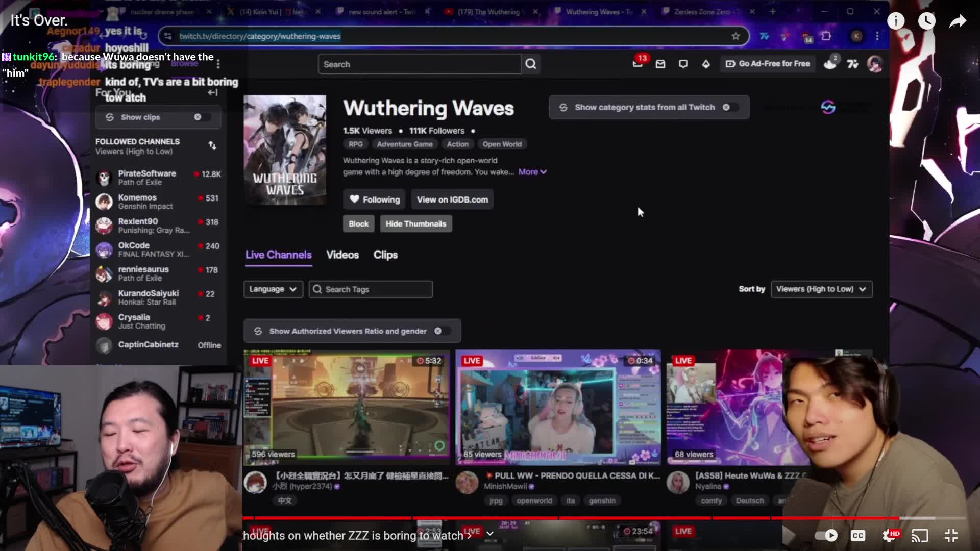980x551 pixels.
Task: Open YouTube settings gear with HD badge
Action: point(891,535)
